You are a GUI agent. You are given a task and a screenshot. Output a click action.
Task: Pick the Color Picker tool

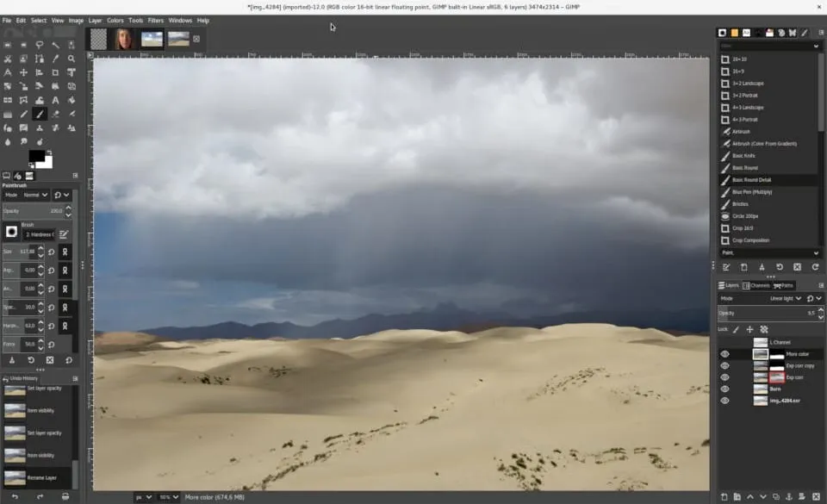(53, 59)
